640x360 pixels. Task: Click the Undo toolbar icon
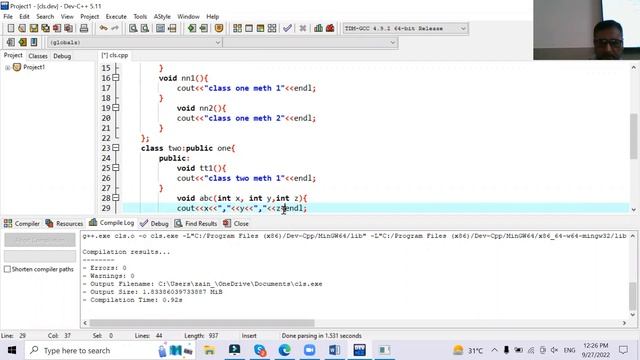(103, 28)
